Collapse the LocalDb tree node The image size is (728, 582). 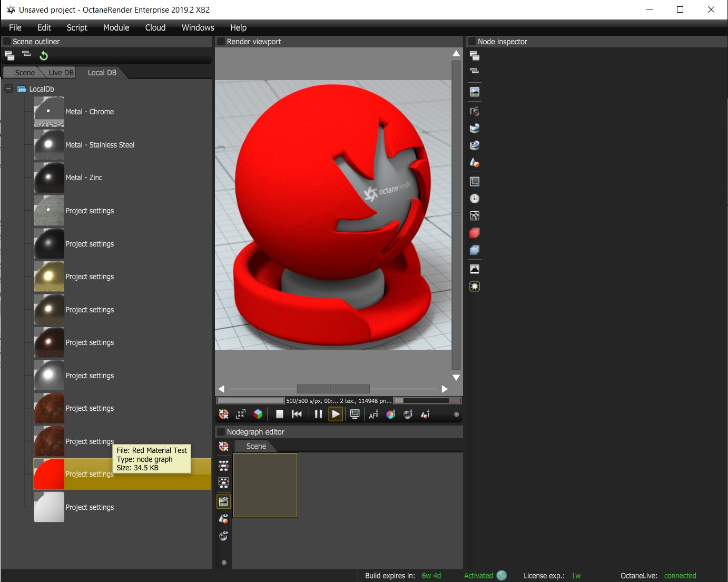click(8, 88)
